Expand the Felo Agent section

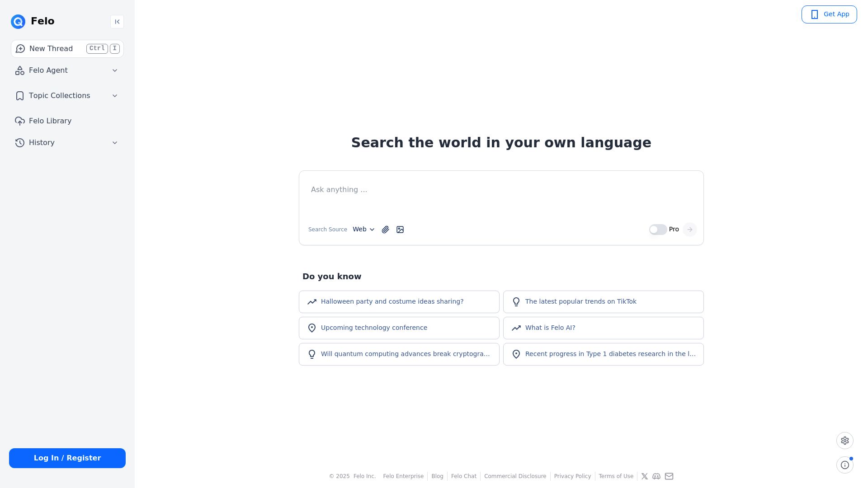tap(115, 70)
